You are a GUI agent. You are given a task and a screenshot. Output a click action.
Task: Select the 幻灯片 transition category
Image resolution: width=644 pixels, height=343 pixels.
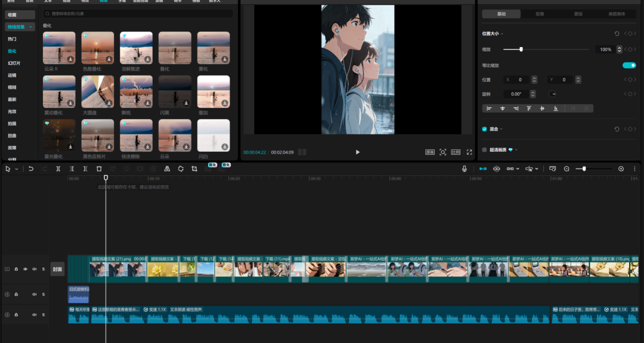pos(14,63)
